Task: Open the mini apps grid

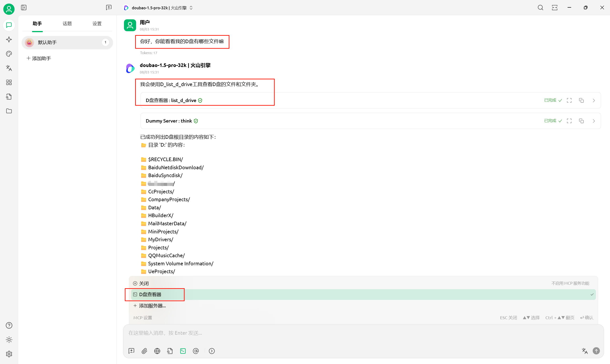Action: coord(9,82)
